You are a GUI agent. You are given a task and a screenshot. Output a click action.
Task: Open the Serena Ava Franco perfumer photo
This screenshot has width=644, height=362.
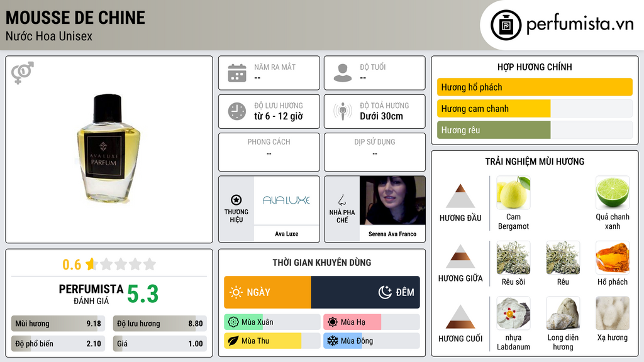tap(392, 200)
